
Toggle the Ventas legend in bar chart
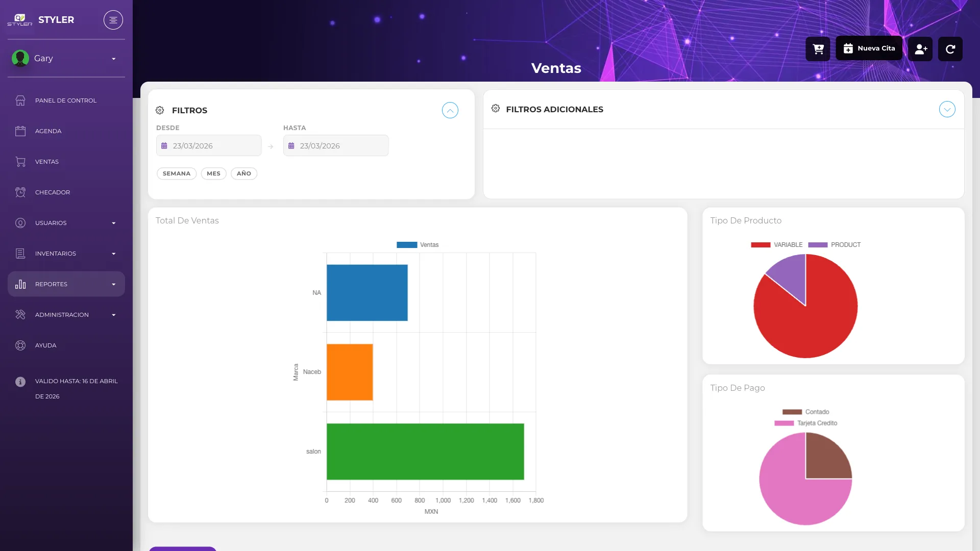418,245
